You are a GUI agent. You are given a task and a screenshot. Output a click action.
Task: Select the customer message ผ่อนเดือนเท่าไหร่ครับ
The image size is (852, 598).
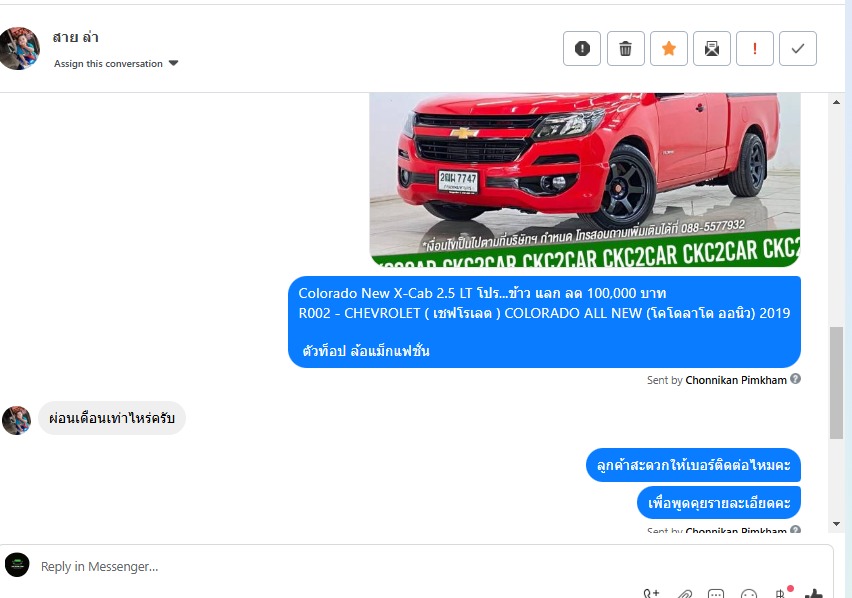[x=112, y=418]
